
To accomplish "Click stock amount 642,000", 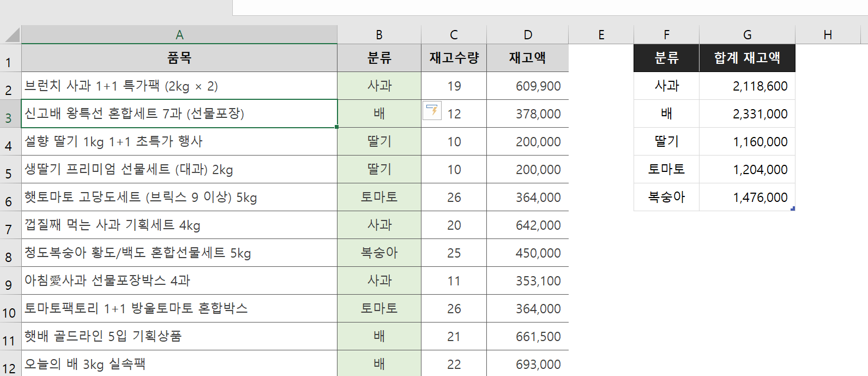I will [528, 225].
